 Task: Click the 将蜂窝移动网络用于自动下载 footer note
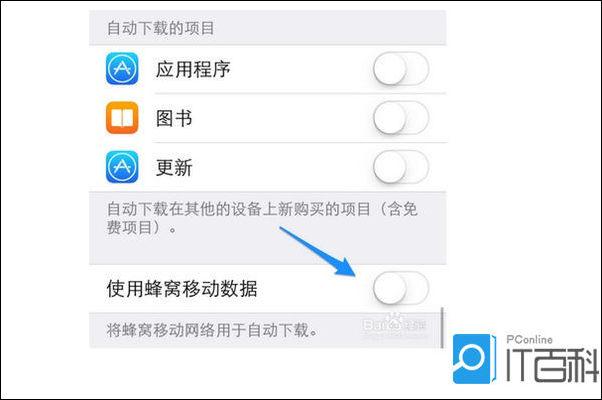point(212,330)
